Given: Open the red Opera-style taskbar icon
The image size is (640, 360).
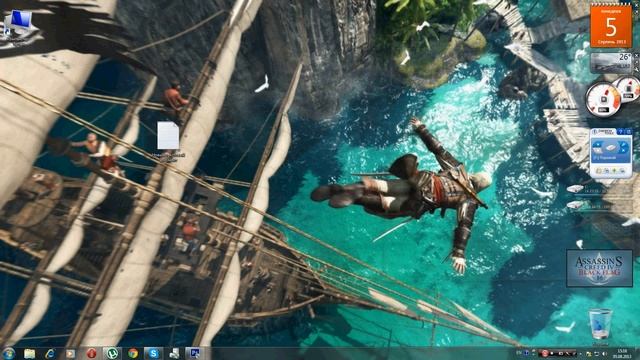Looking at the screenshot, I should [x=91, y=353].
